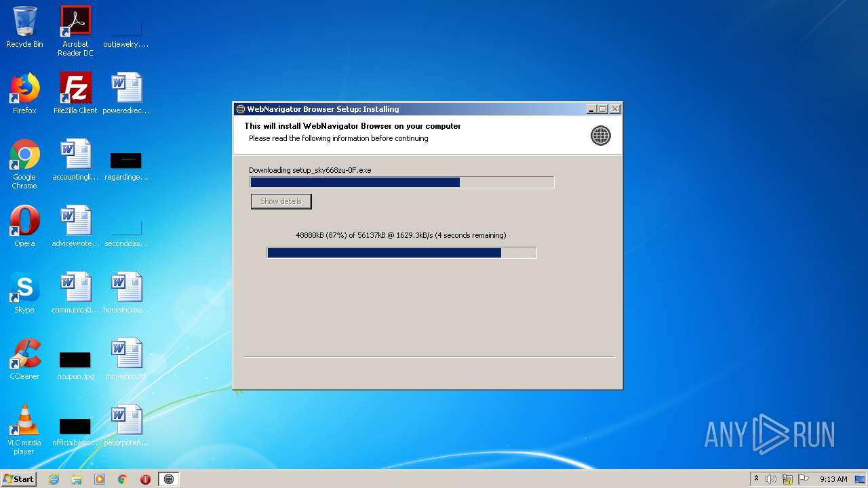Select the advicewrote Word document
Image resolution: width=868 pixels, height=488 pixels.
tap(75, 226)
